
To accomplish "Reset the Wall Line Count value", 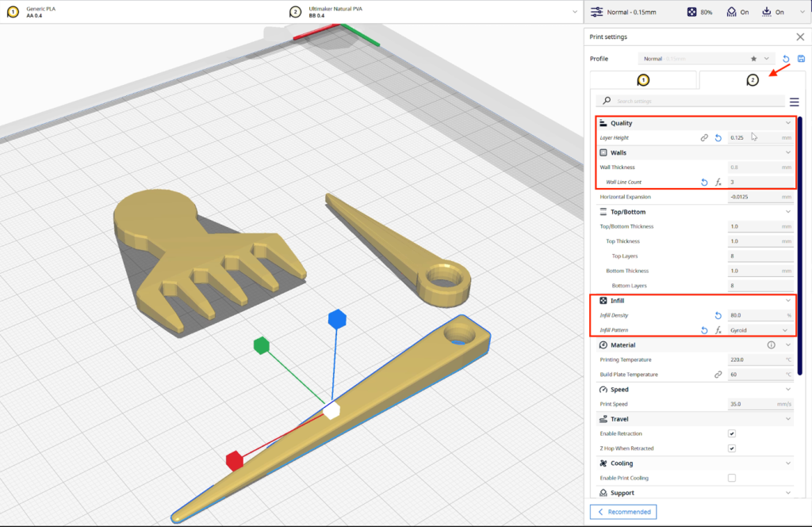I will (x=704, y=182).
